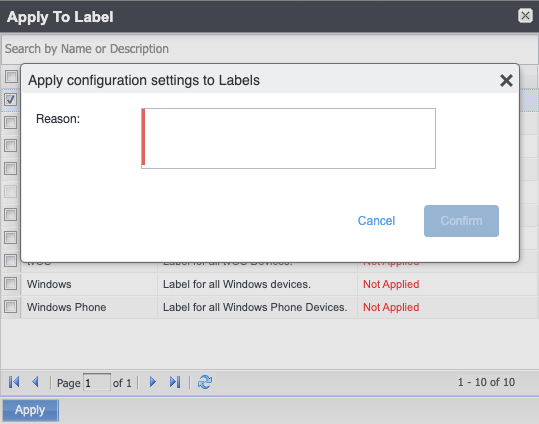Screen dimensions: 539x424
Task: Click the Apply button at bottom
Action: point(30,410)
